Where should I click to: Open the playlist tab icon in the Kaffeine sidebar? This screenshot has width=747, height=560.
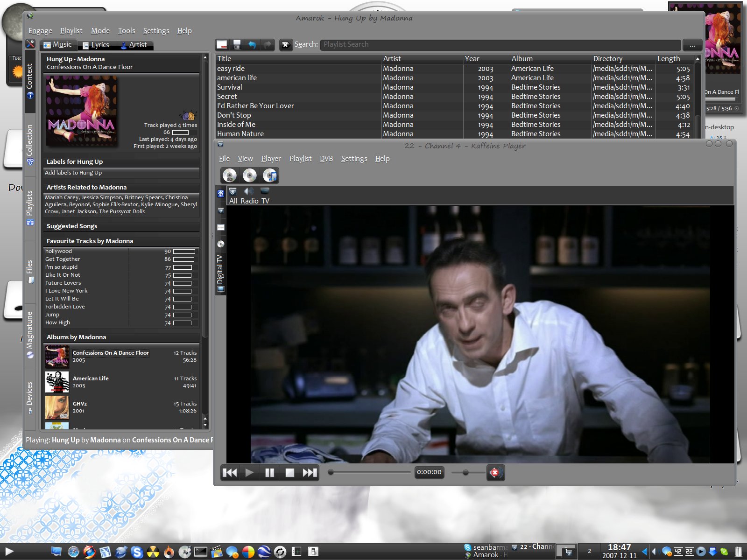(x=221, y=227)
